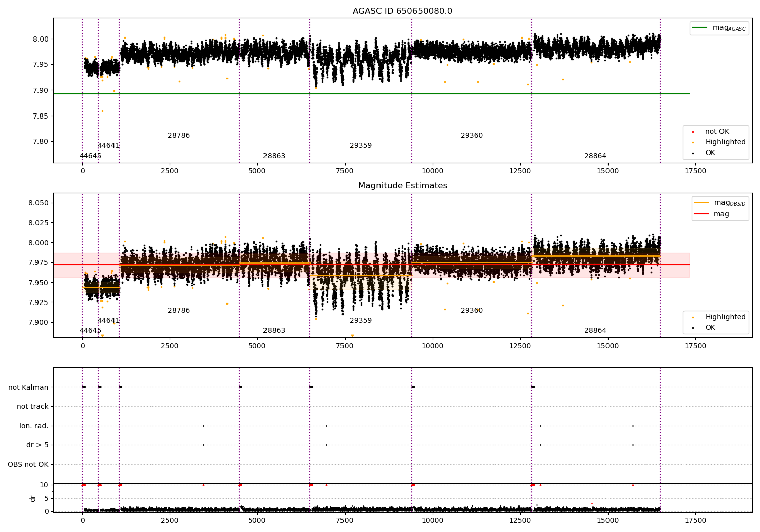Select the mag OBSID legend entry in middle plot

point(720,203)
